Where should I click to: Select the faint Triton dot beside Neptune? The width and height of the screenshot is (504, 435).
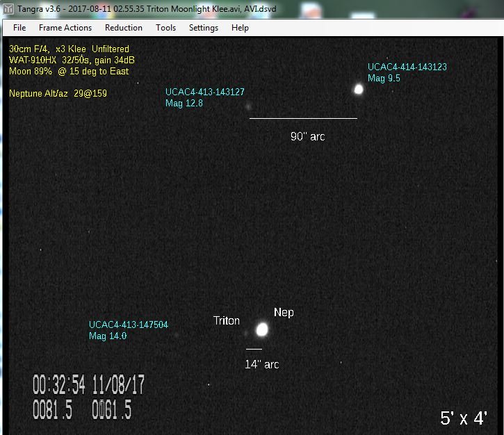(245, 334)
